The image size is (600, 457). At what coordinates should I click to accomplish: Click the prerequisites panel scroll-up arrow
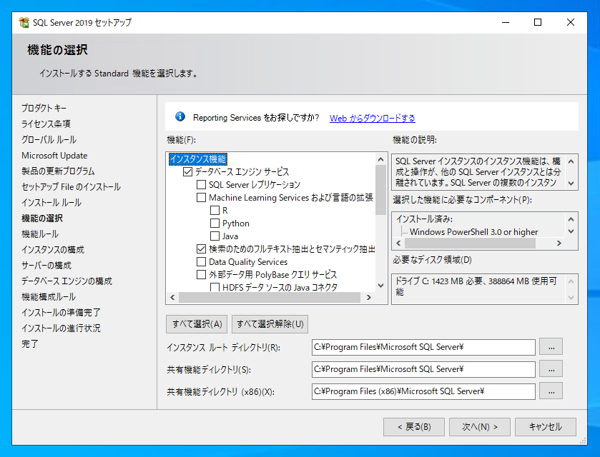tap(571, 219)
